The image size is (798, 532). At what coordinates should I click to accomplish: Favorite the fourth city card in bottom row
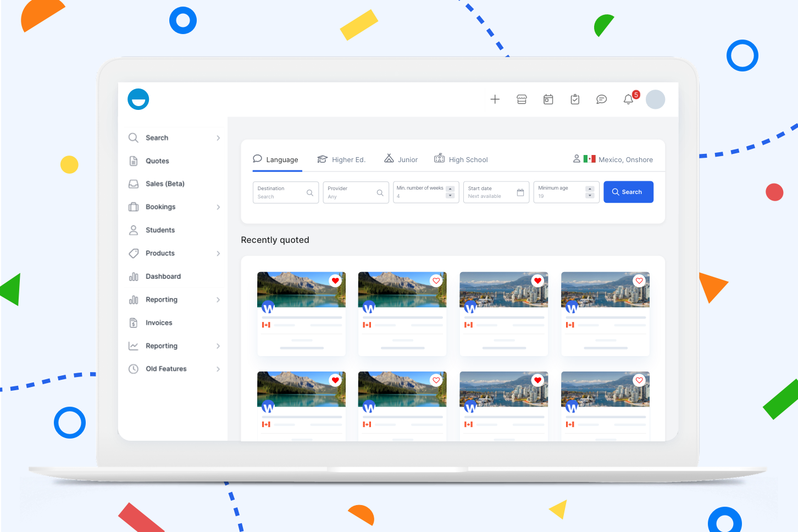[x=639, y=380]
